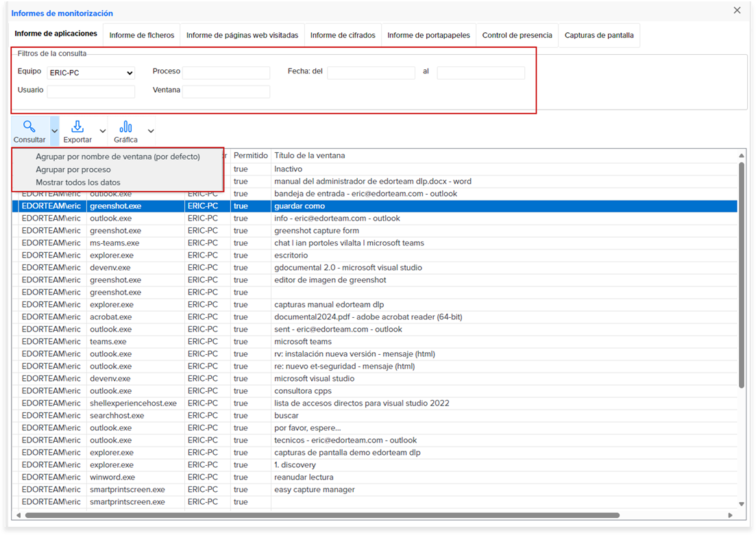Switch to Informe de cifrados tab
The image size is (756, 535).
(343, 35)
